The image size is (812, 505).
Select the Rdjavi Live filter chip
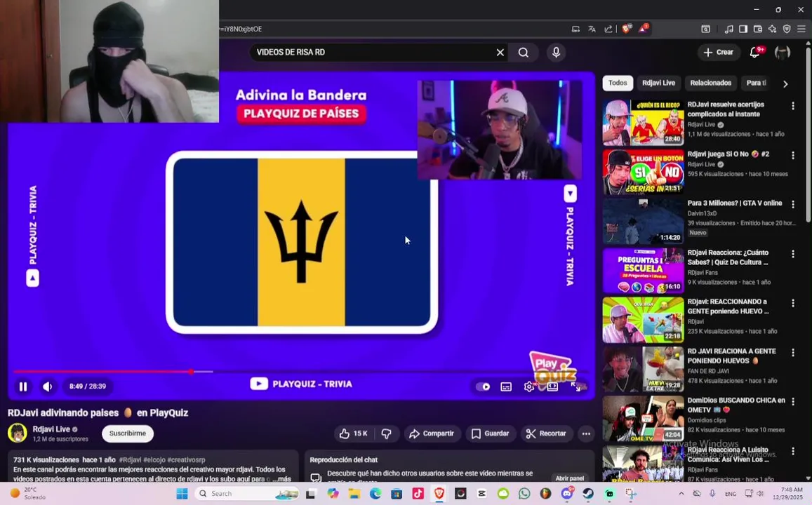pos(658,83)
